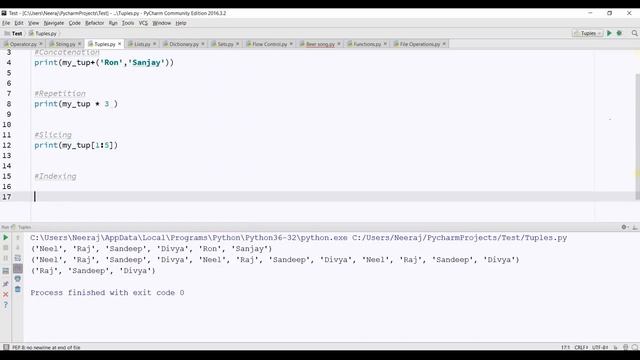The image size is (640, 360).
Task: Toggle soft-wrap icon in Run console
Action: (18, 258)
